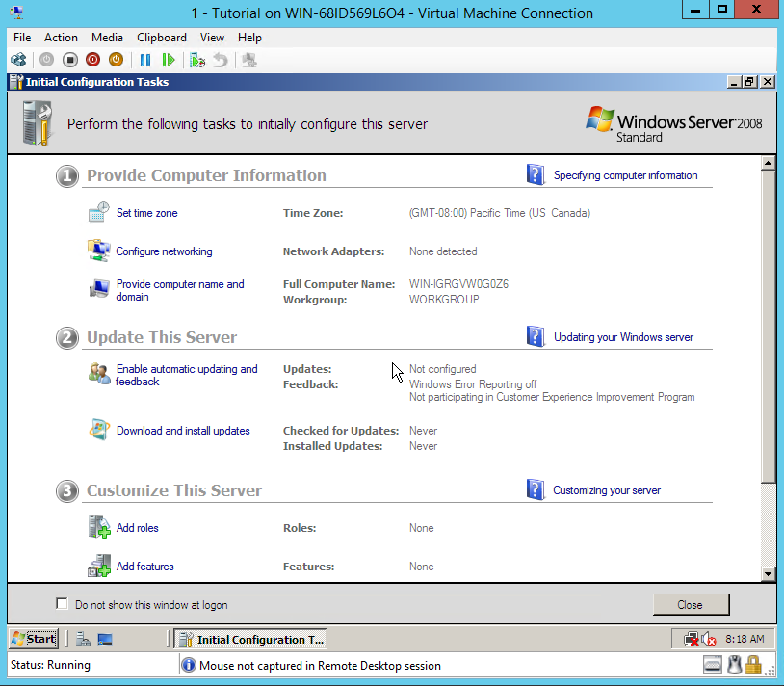784x686 pixels.
Task: Open Enable automatic updating and feedback
Action: pos(187,375)
